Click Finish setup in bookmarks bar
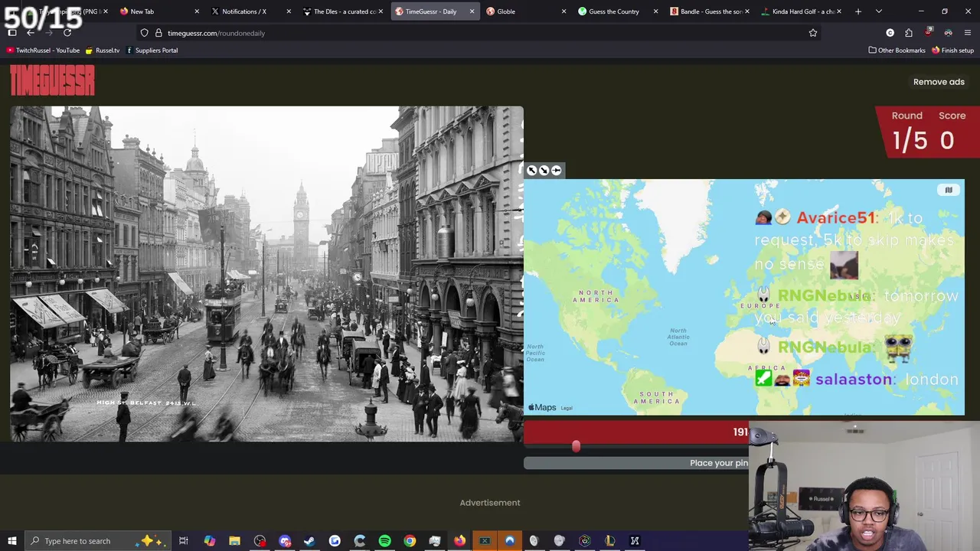Image resolution: width=980 pixels, height=551 pixels. [x=952, y=51]
